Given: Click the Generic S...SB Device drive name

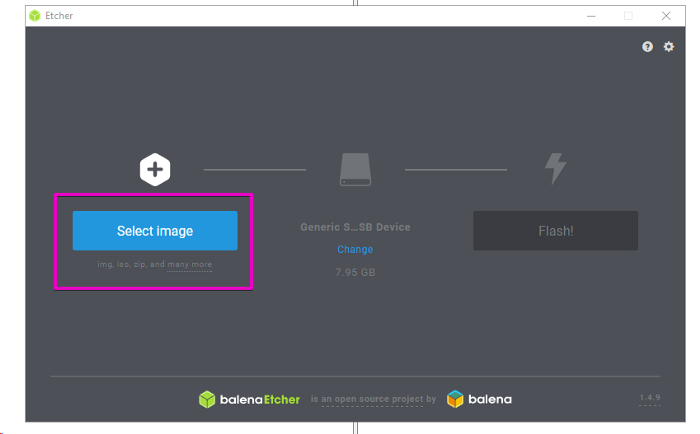Looking at the screenshot, I should pos(355,227).
